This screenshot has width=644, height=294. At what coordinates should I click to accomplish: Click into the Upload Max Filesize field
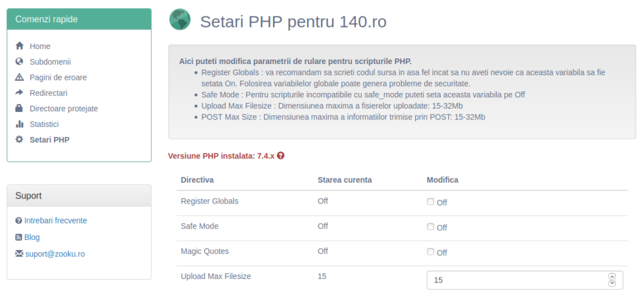pyautogui.click(x=525, y=280)
